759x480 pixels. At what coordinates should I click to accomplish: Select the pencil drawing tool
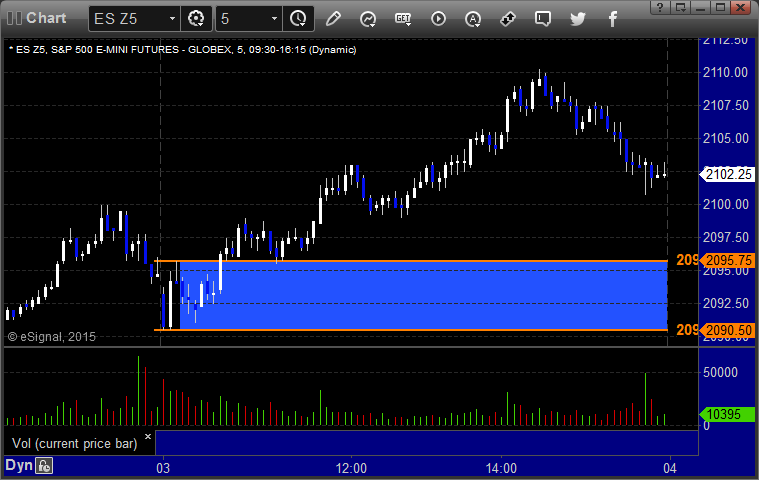tap(333, 19)
